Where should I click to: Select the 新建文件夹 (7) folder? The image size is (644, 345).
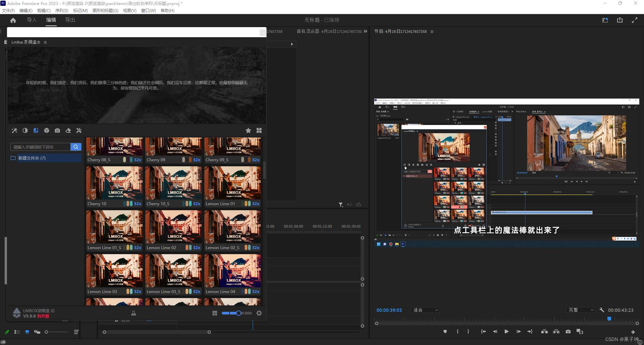coord(46,158)
